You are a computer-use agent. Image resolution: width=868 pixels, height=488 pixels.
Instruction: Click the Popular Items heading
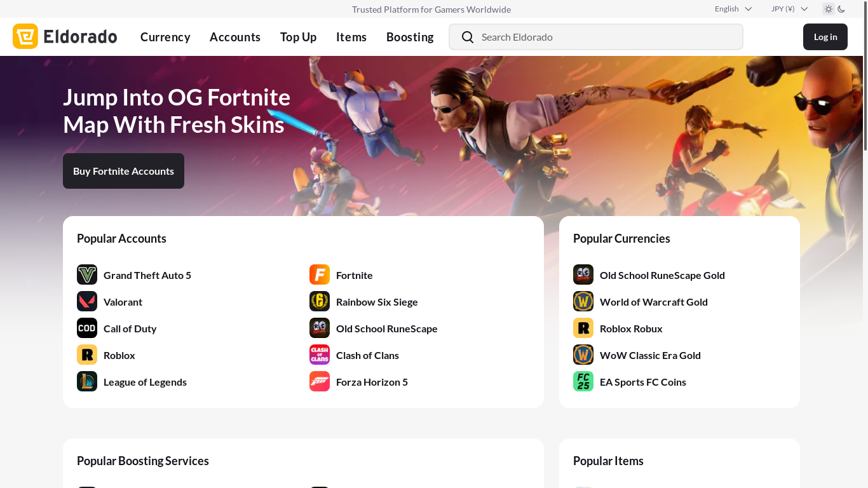pos(608,461)
